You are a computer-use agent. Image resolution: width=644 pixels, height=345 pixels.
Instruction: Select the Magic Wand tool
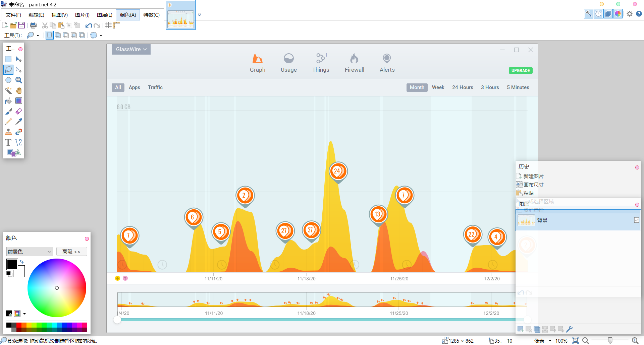click(x=8, y=90)
